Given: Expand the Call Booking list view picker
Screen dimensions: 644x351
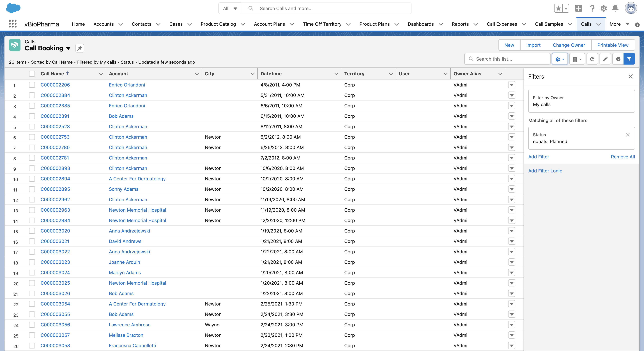Looking at the screenshot, I should click(x=68, y=48).
